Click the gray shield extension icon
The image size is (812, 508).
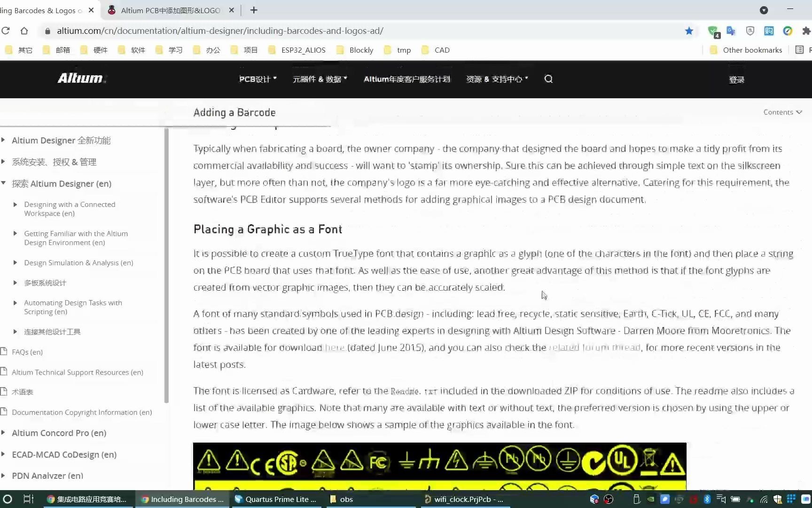coord(750,31)
